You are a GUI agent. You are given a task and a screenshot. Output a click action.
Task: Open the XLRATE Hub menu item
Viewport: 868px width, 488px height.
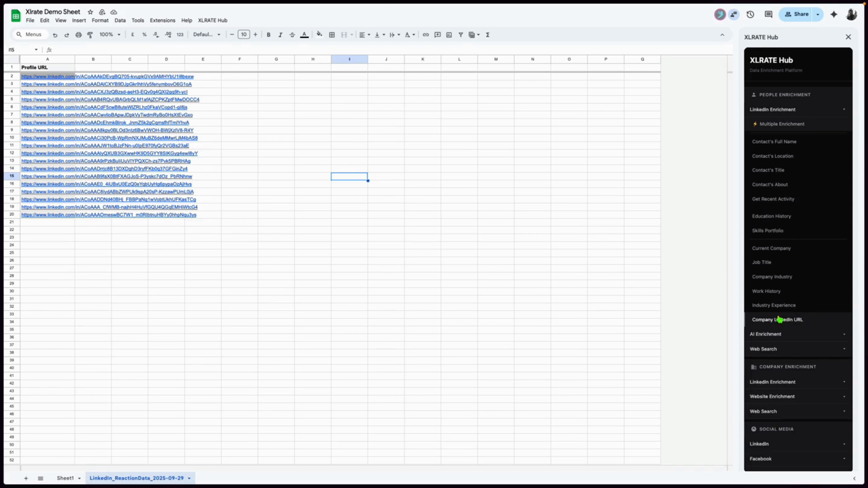(x=212, y=20)
